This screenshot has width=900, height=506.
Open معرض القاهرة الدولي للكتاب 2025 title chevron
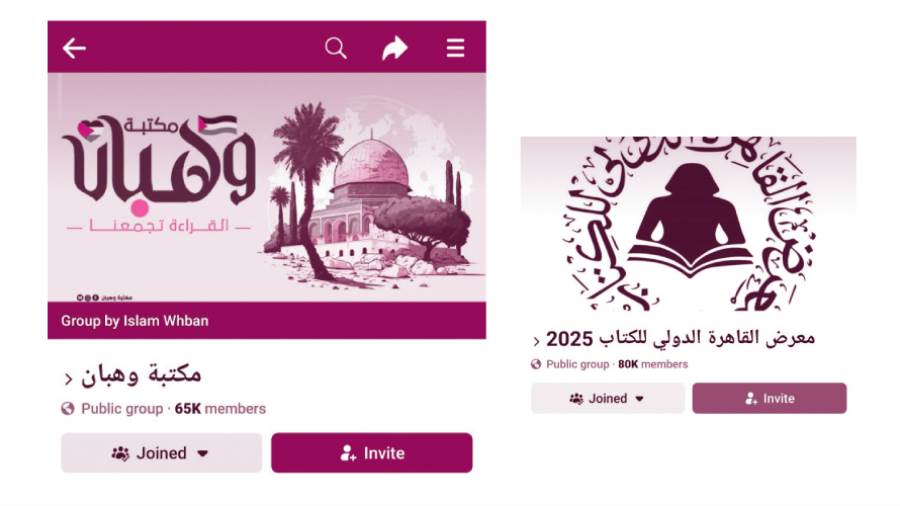(536, 341)
